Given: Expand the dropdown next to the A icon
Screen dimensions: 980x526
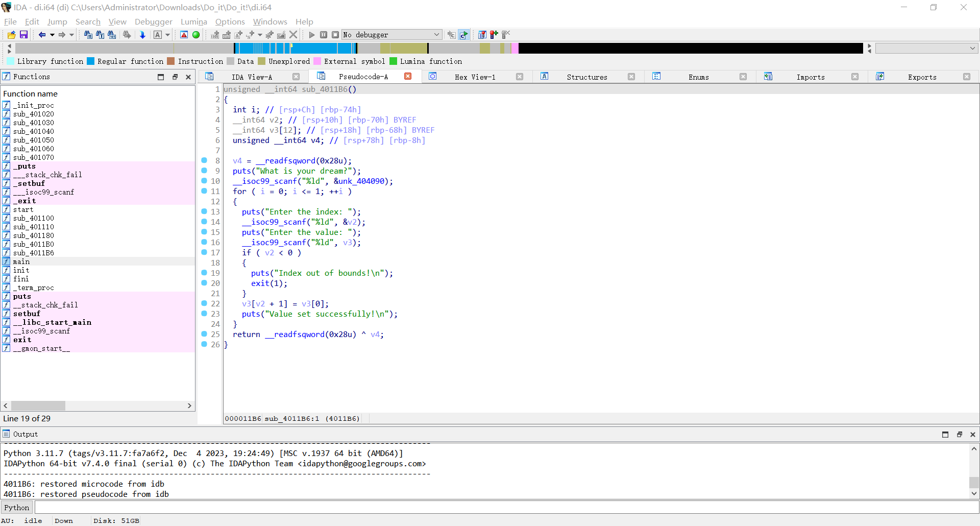Looking at the screenshot, I should pos(168,35).
